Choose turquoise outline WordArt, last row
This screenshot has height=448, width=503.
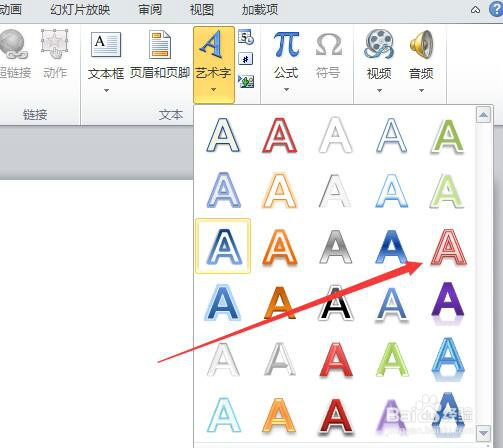pos(223,415)
